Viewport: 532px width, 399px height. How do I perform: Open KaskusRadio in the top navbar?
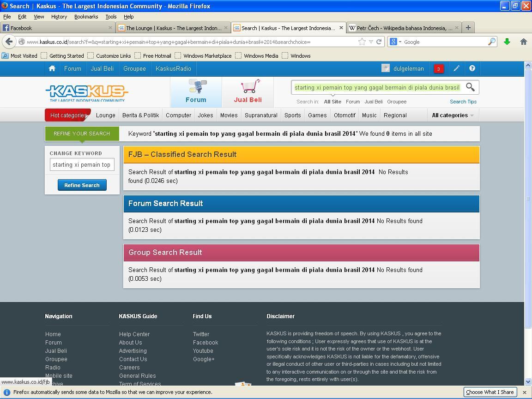tap(173, 68)
